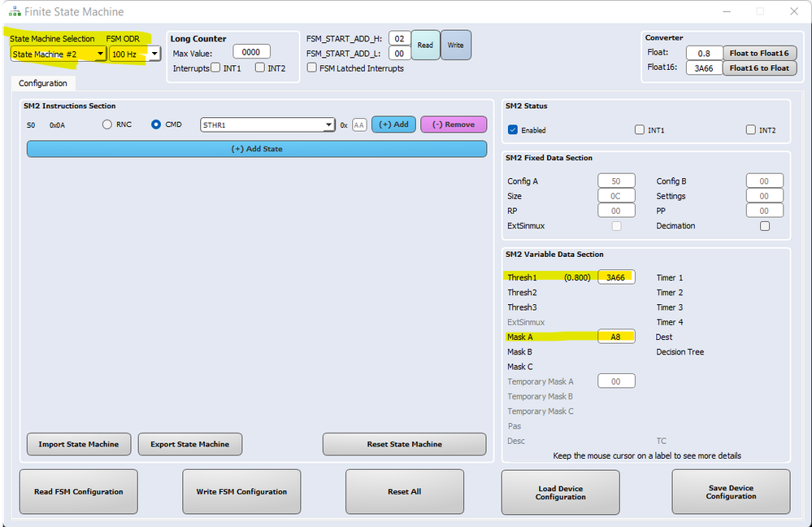Click Import State Machine button
This screenshot has width=812, height=527.
[79, 444]
